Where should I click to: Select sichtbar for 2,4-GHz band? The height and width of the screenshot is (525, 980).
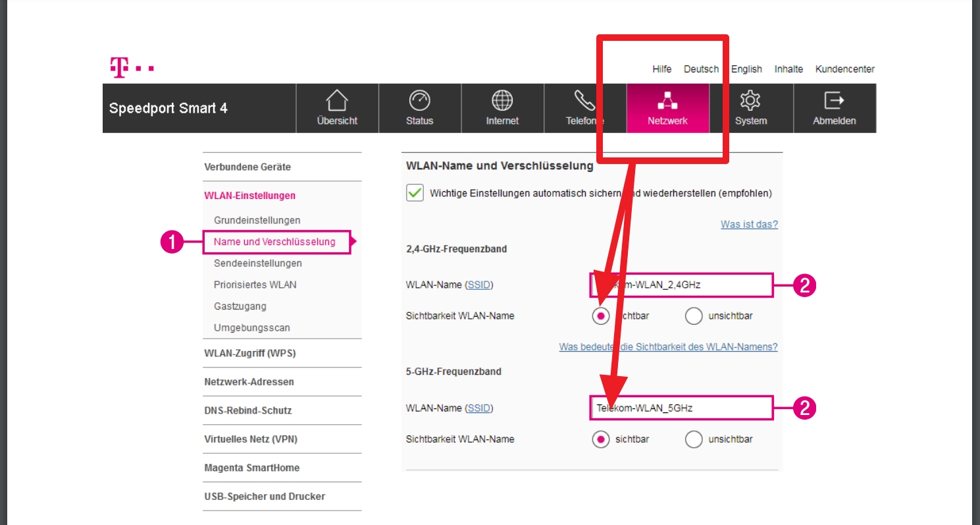(x=600, y=316)
